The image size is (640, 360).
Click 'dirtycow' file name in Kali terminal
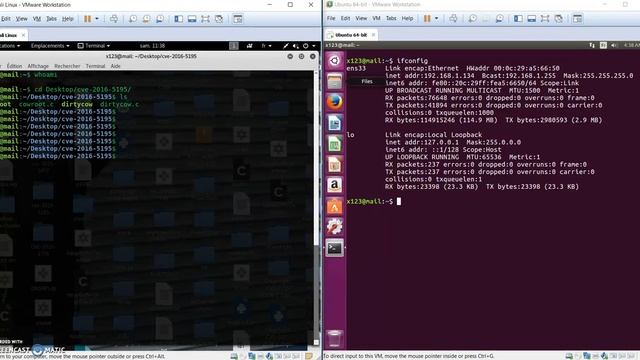pos(77,104)
